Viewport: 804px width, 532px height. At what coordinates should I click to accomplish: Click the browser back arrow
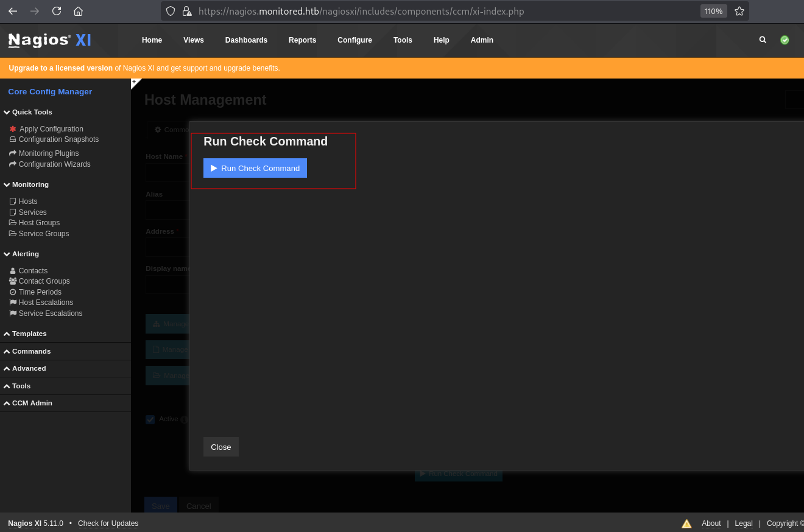(x=13, y=11)
